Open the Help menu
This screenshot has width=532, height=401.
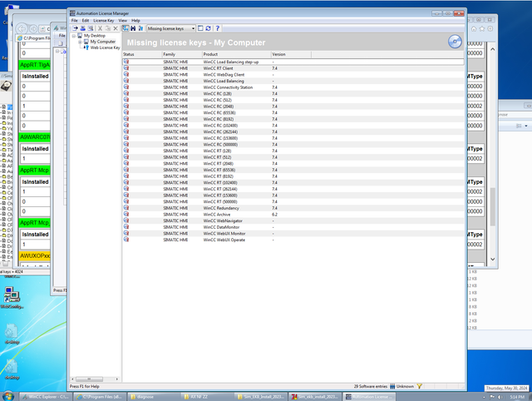point(135,21)
